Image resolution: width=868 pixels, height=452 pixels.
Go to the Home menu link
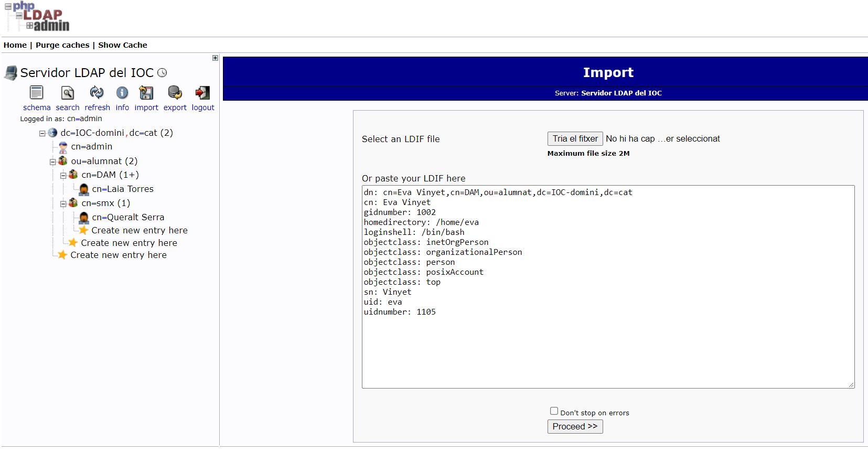15,45
